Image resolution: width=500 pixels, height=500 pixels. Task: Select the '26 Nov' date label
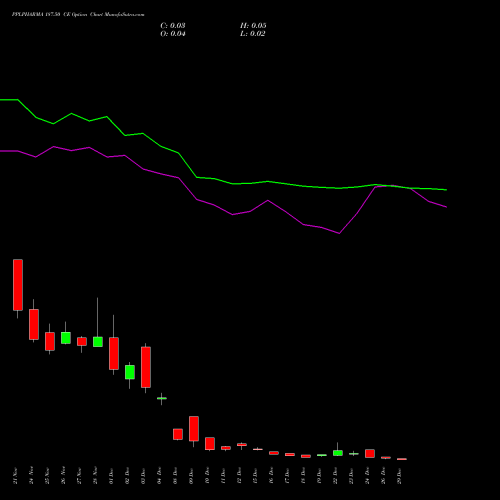point(63,476)
